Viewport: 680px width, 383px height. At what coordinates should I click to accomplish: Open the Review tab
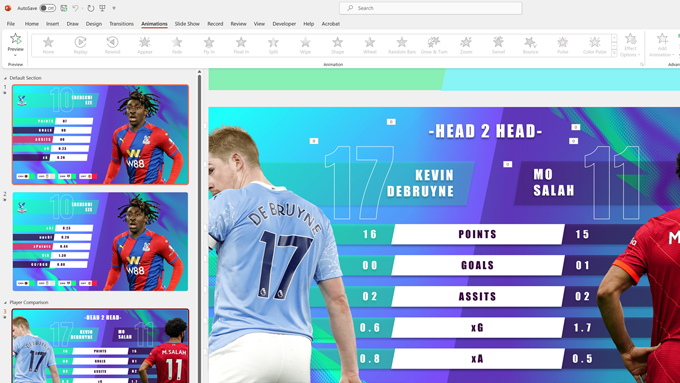[238, 24]
